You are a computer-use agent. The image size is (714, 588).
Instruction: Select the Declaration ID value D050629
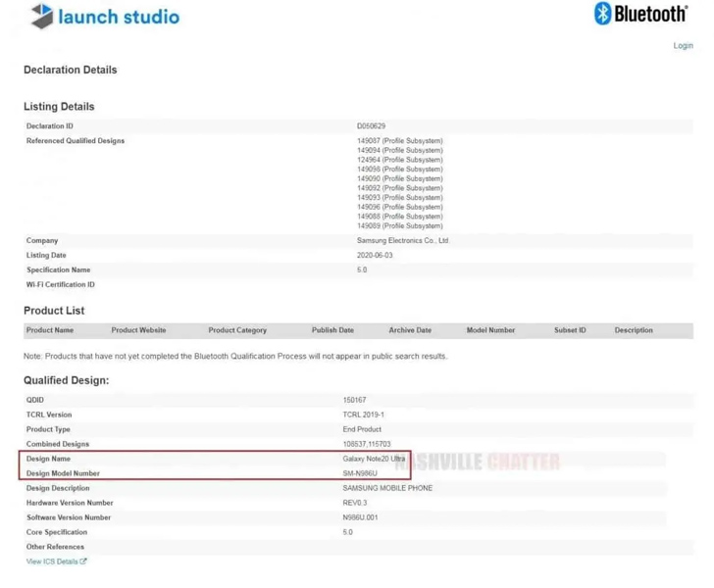tap(371, 126)
